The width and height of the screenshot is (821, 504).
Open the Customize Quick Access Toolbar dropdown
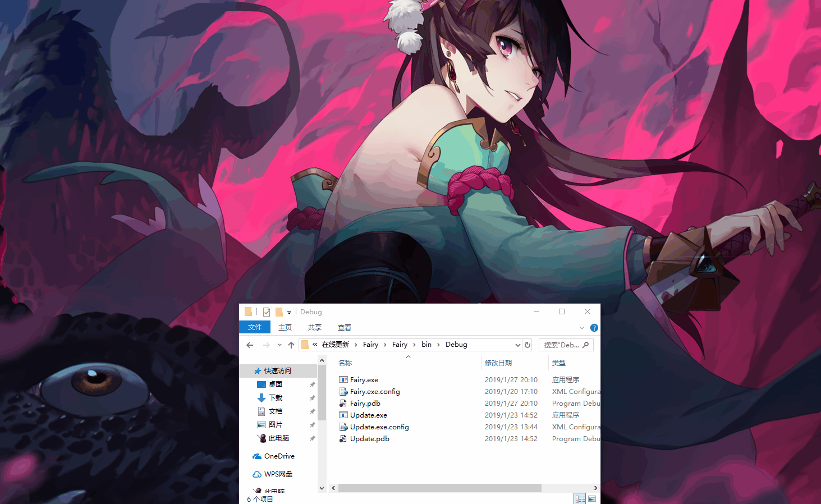click(x=289, y=313)
